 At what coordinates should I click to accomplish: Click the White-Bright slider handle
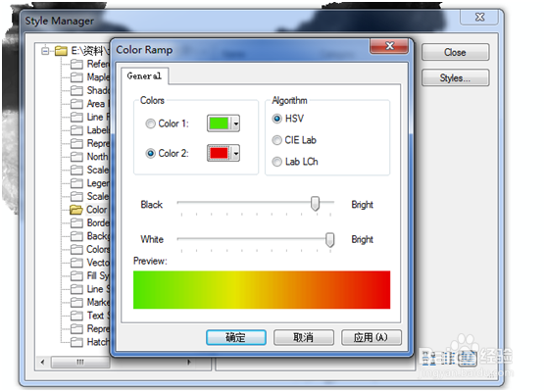(329, 240)
